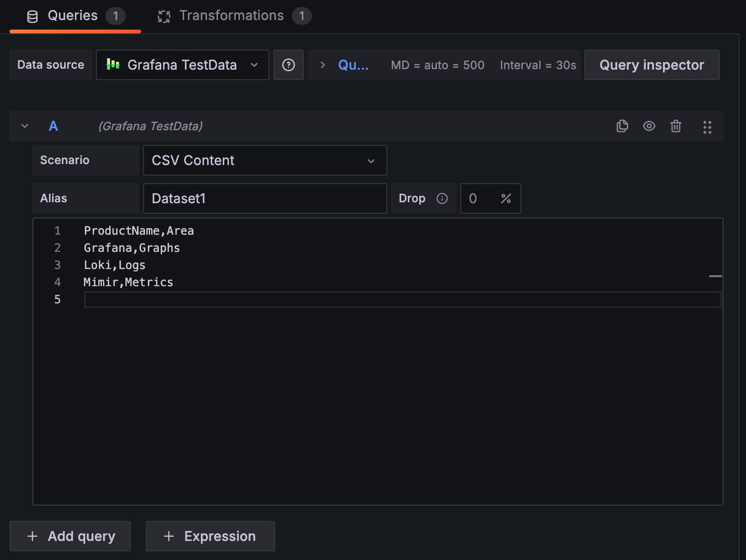Disable query A using the eye icon
746x560 pixels.
pyautogui.click(x=649, y=126)
